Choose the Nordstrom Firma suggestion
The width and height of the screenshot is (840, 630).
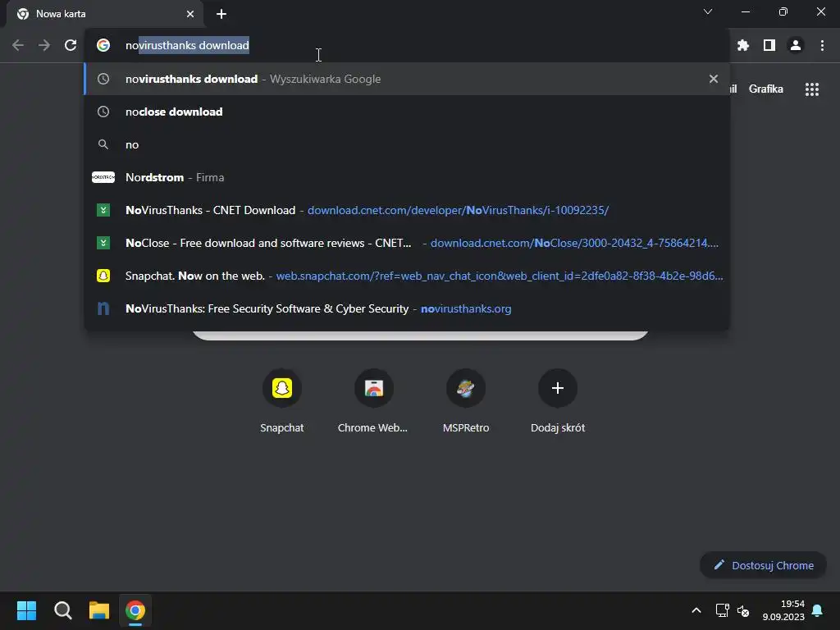click(x=407, y=177)
